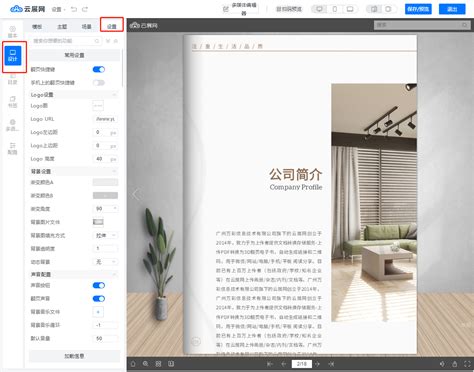Switch preview to tablet device

tap(350, 9)
